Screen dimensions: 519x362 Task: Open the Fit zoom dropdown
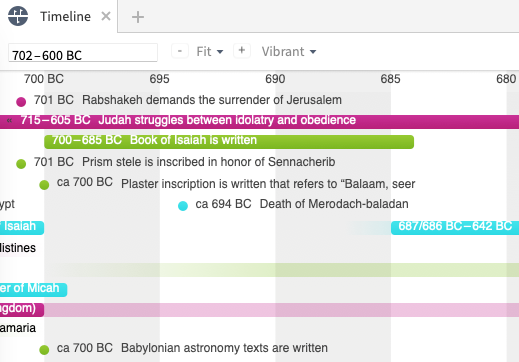[210, 52]
